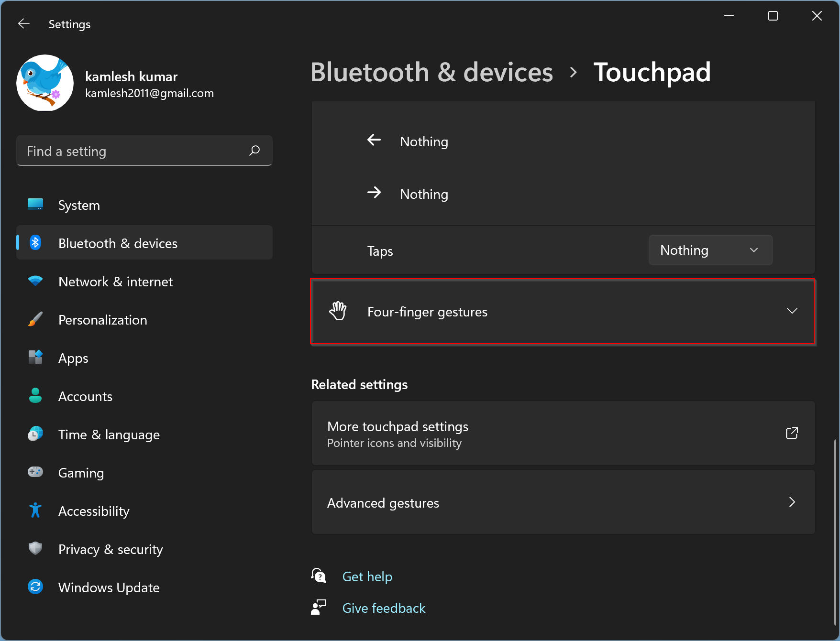Click the external link icon for touchpad settings

tap(792, 433)
